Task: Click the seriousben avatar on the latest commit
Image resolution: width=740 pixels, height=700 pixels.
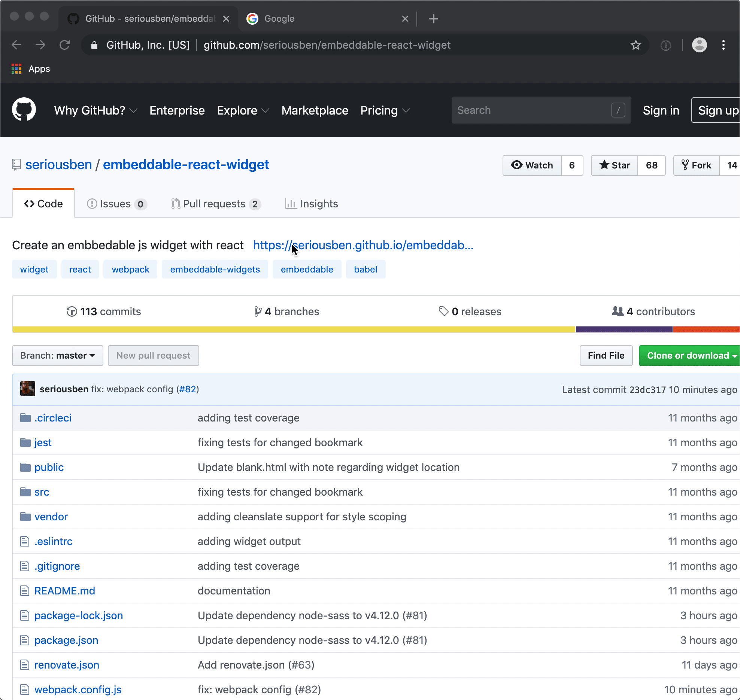Action: tap(28, 389)
